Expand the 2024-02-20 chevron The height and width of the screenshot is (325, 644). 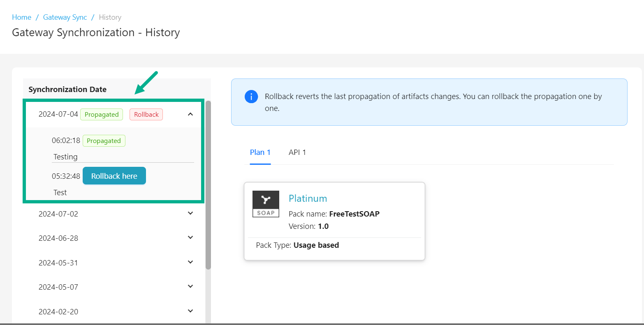click(190, 311)
